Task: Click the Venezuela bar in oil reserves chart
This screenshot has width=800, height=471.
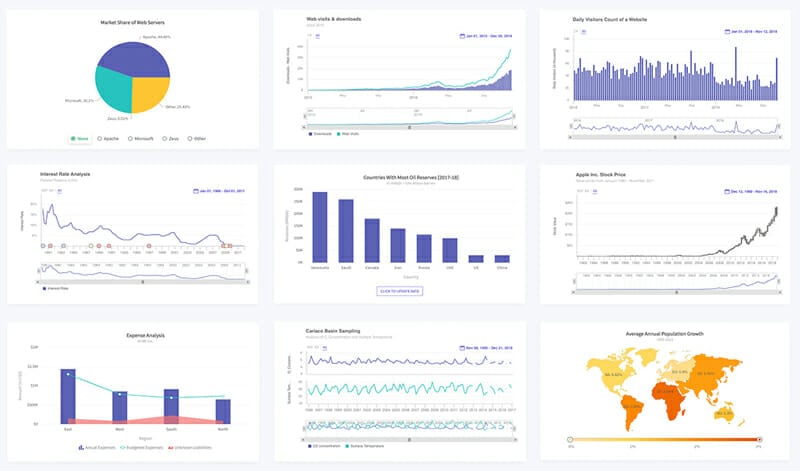Action: coord(320,227)
